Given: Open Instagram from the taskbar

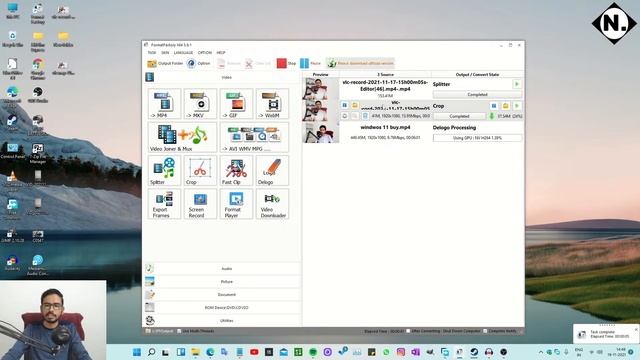Looking at the screenshot, I should coord(401,352).
